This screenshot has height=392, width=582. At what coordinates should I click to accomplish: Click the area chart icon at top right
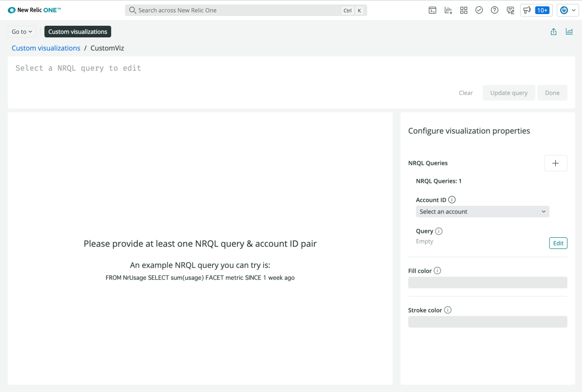click(x=569, y=32)
